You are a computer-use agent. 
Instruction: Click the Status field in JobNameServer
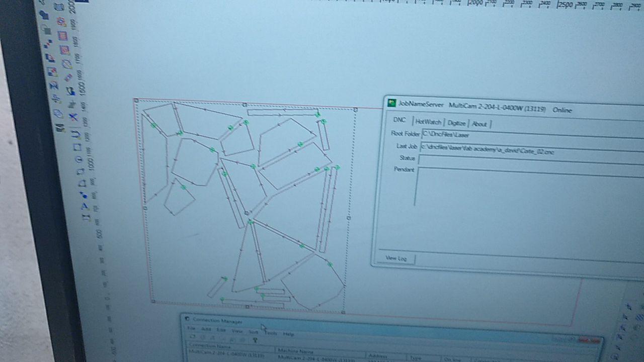point(530,162)
